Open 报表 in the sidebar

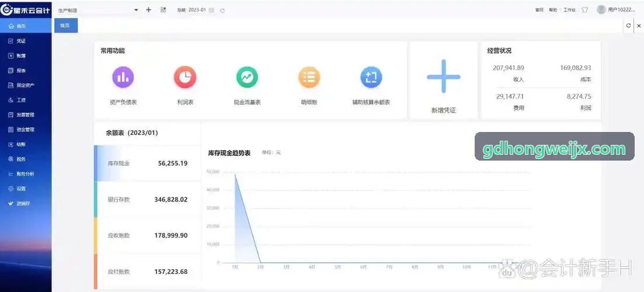click(26, 71)
